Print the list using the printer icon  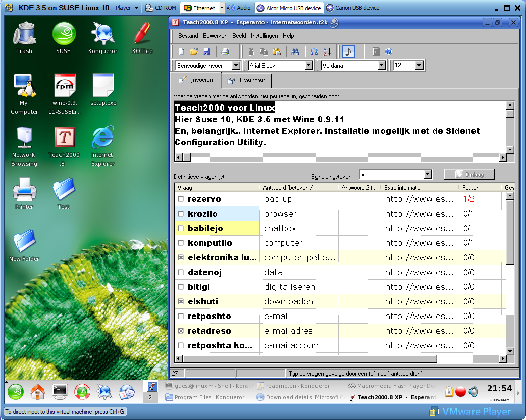tap(225, 51)
